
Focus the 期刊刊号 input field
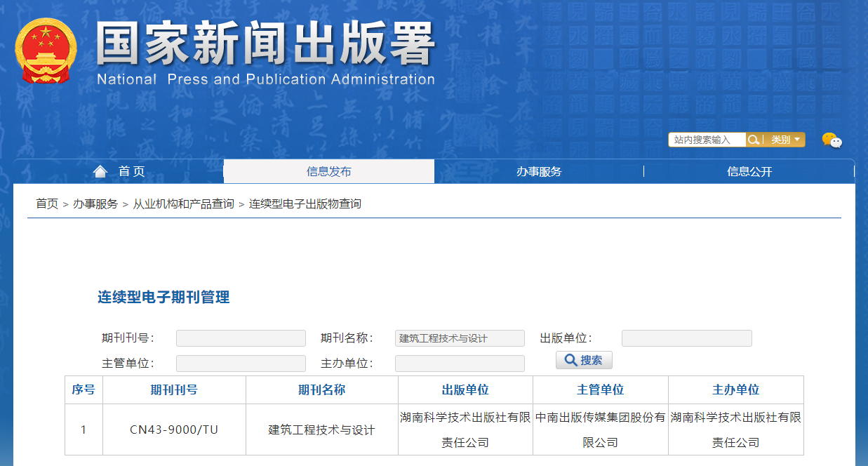tap(241, 338)
